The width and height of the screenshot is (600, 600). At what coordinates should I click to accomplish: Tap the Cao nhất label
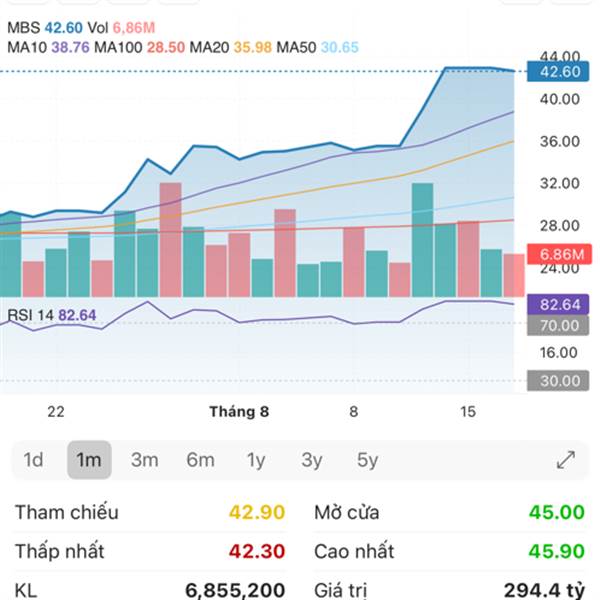pos(354,551)
